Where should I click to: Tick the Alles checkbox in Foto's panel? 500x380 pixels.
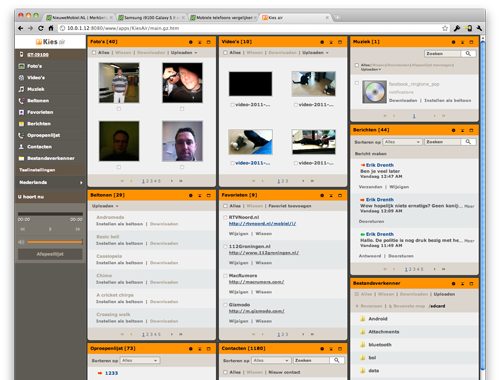click(x=94, y=53)
